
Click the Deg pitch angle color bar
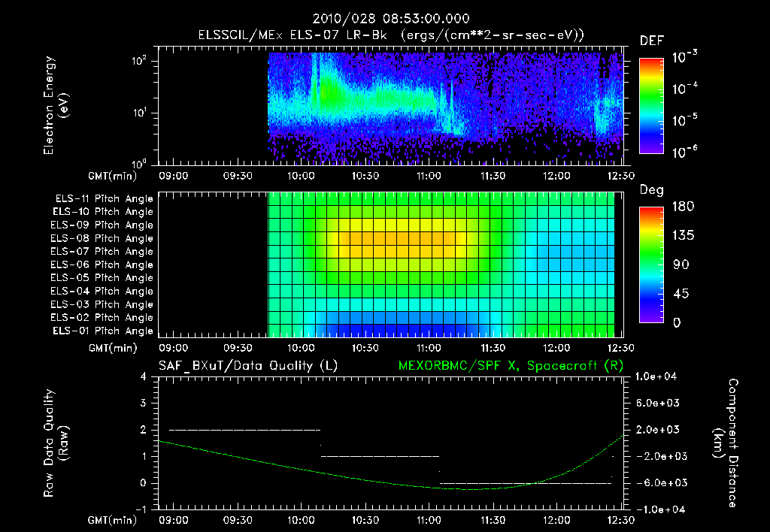pos(652,264)
